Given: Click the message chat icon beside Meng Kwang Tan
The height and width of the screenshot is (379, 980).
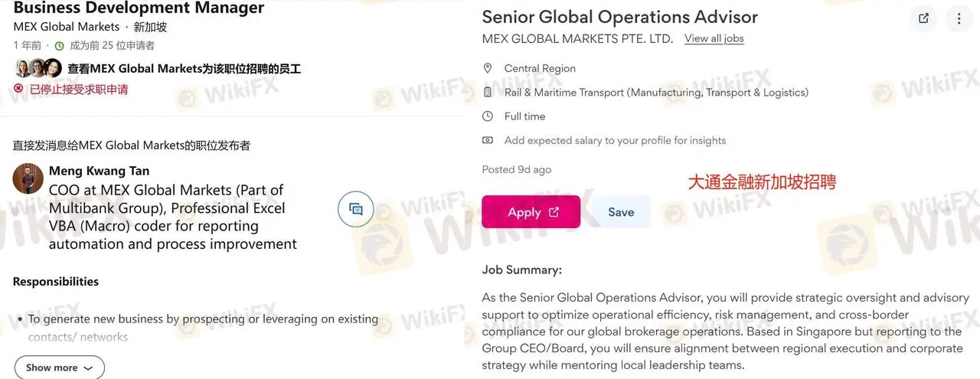Looking at the screenshot, I should (x=355, y=209).
